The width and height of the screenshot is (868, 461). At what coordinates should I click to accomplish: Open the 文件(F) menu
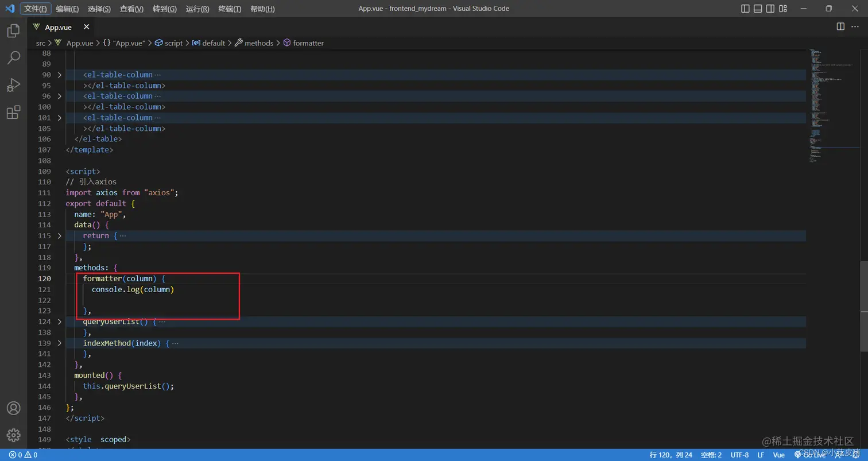click(36, 9)
